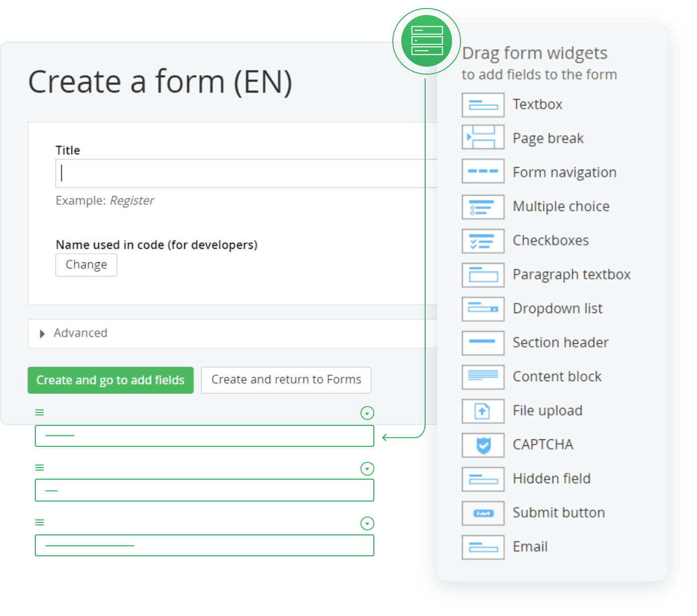
Task: Click Create and go to add fields
Action: [111, 380]
